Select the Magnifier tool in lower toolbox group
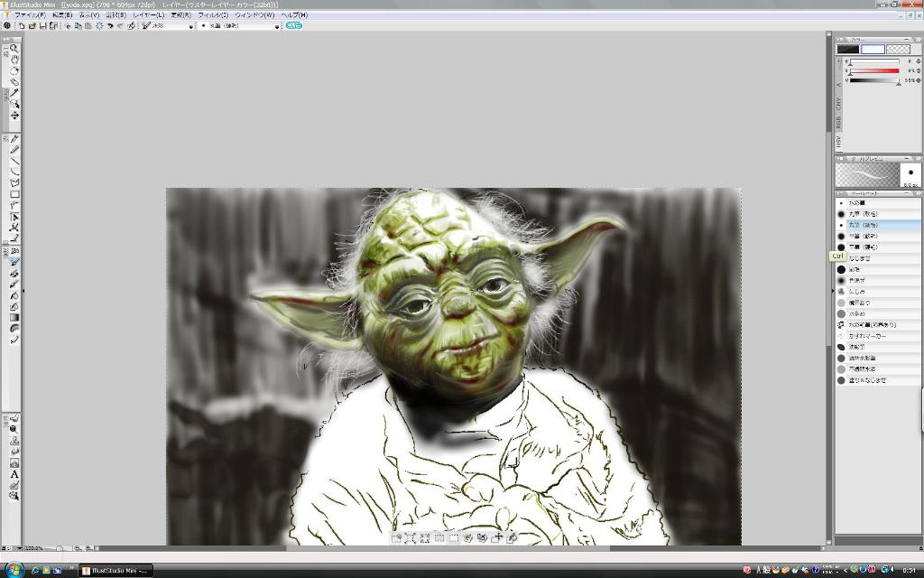This screenshot has height=578, width=924. coord(14,429)
